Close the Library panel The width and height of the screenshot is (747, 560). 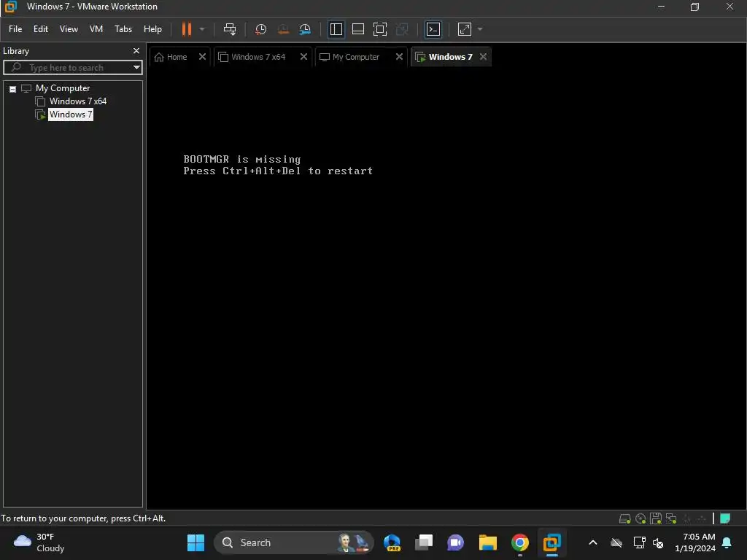(x=136, y=50)
